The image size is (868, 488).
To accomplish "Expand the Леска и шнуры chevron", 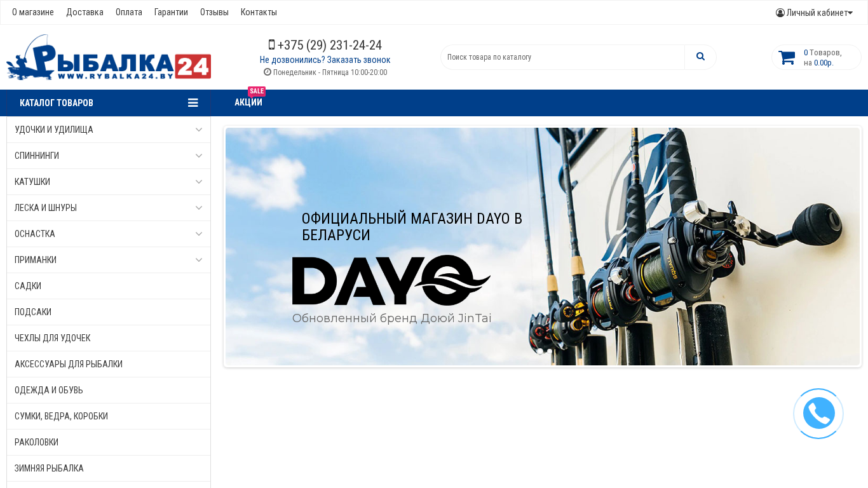I will click(199, 208).
